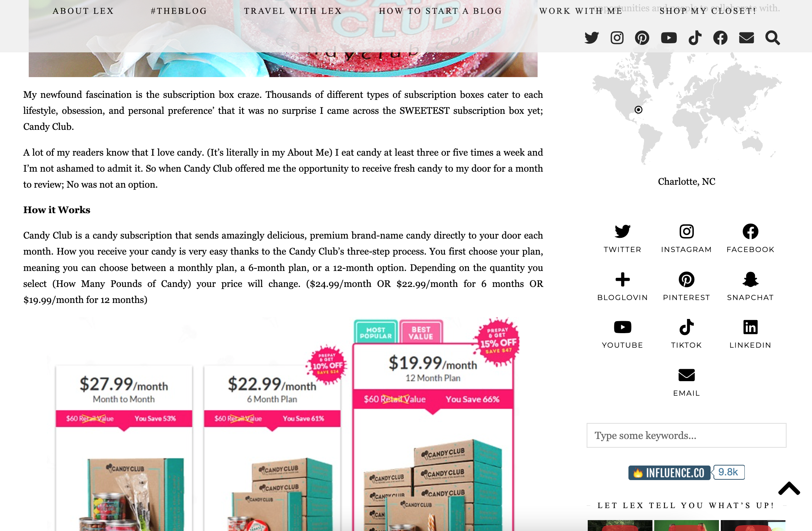The image size is (812, 531).
Task: Click the header email envelope icon
Action: click(x=746, y=38)
